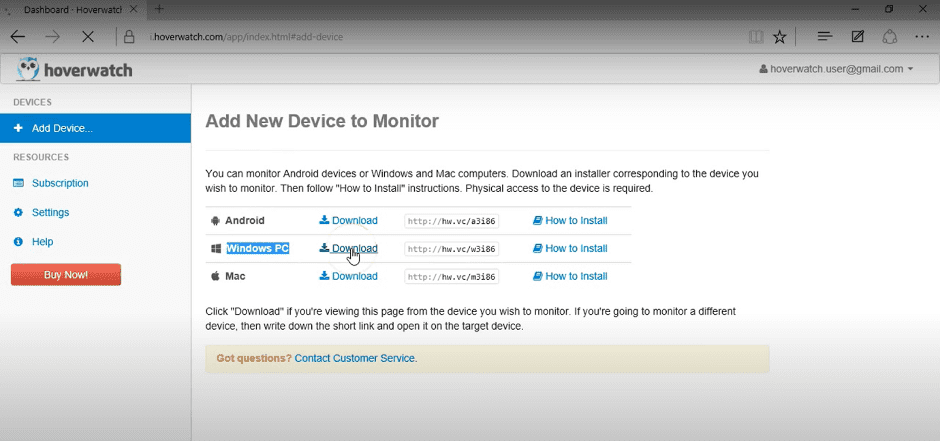Open the browser more options ellipsis
This screenshot has width=941, height=441.
922,37
